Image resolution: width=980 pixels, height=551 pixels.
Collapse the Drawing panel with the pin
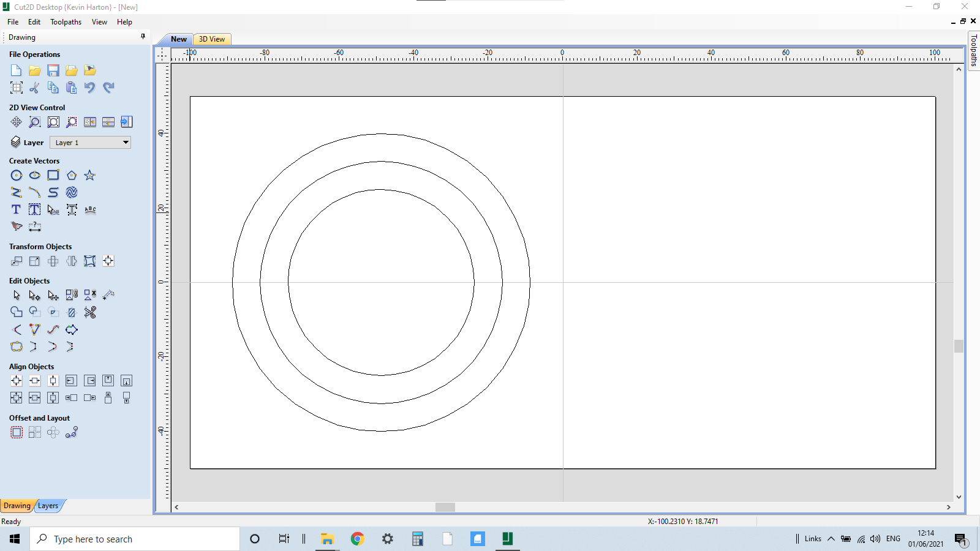click(143, 37)
